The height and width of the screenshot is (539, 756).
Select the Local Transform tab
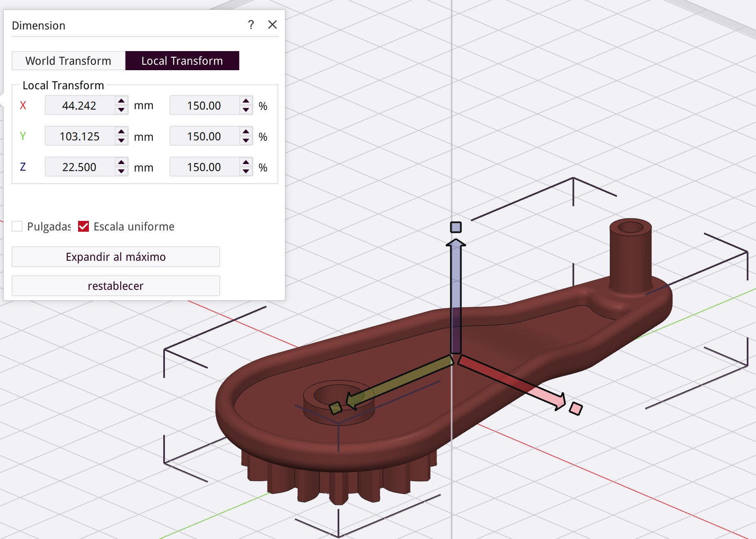182,61
